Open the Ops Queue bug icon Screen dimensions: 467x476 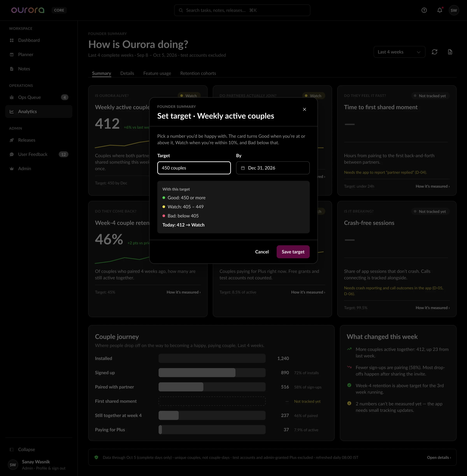click(x=11, y=97)
